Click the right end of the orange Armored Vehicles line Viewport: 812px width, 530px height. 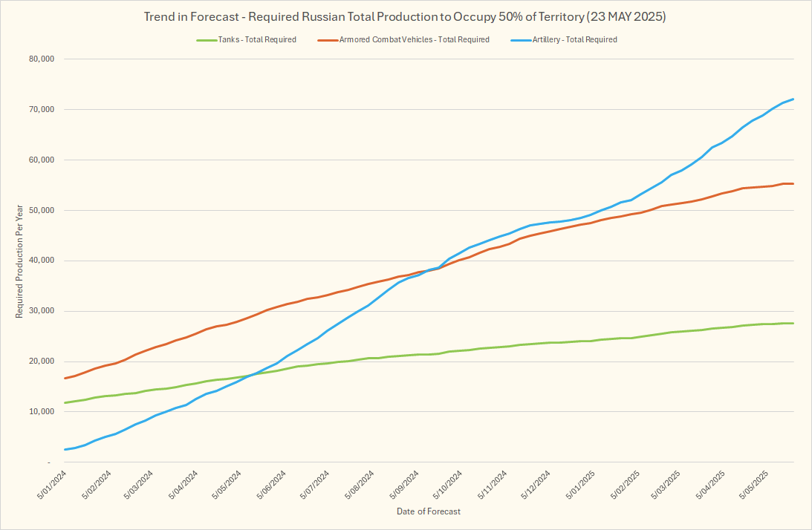click(793, 183)
